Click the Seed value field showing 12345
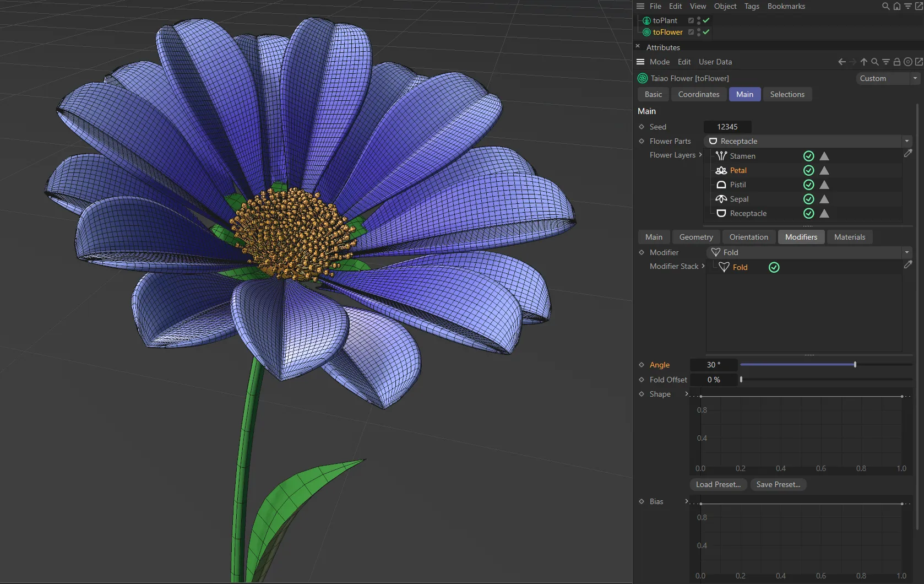This screenshot has height=584, width=924. (727, 127)
